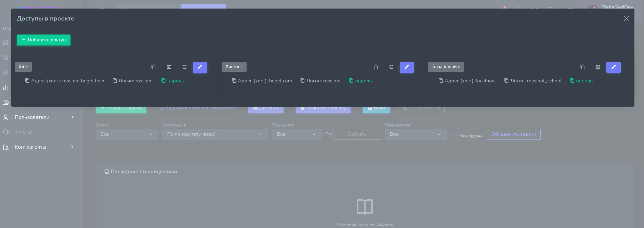
Task: Open Тикеты in the sidebar
Action: point(23,132)
